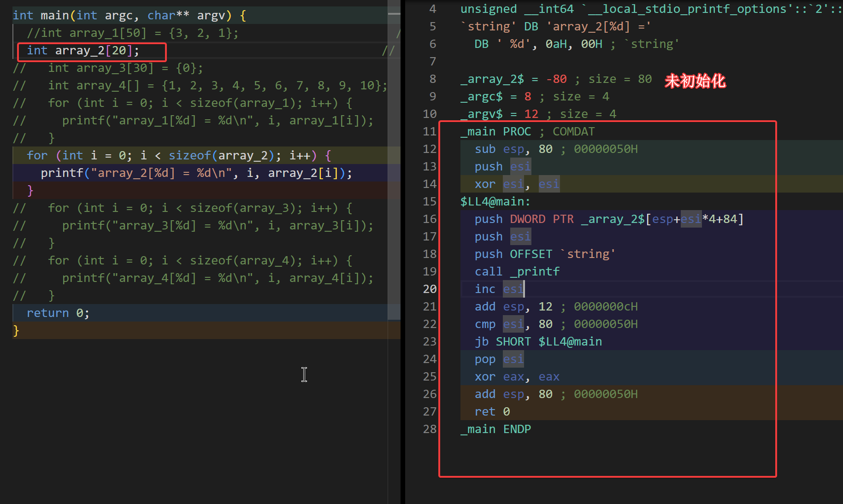Screen dimensions: 843x504
Task: Place cursor on the ret 0 instruction
Action: click(492, 411)
